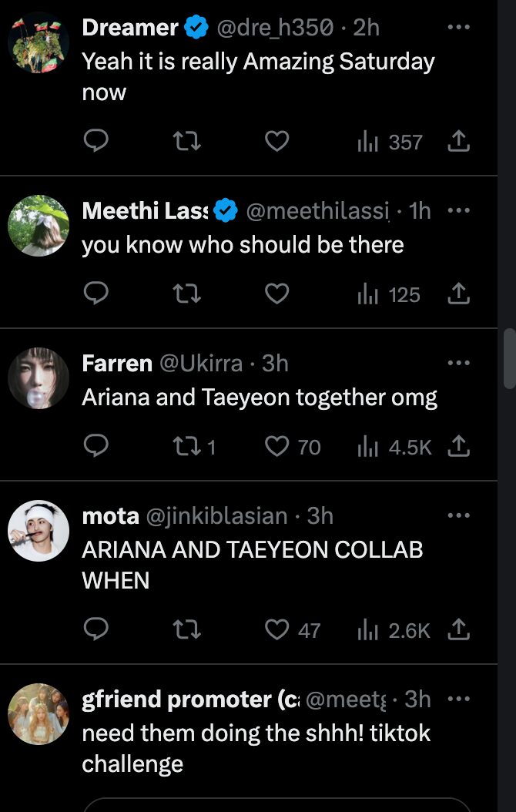The height and width of the screenshot is (812, 516).
Task: View analytics showing 125 views
Action: [389, 294]
